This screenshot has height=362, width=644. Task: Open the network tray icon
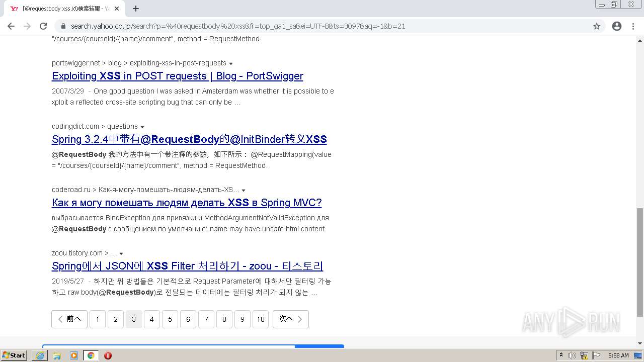pos(584,355)
